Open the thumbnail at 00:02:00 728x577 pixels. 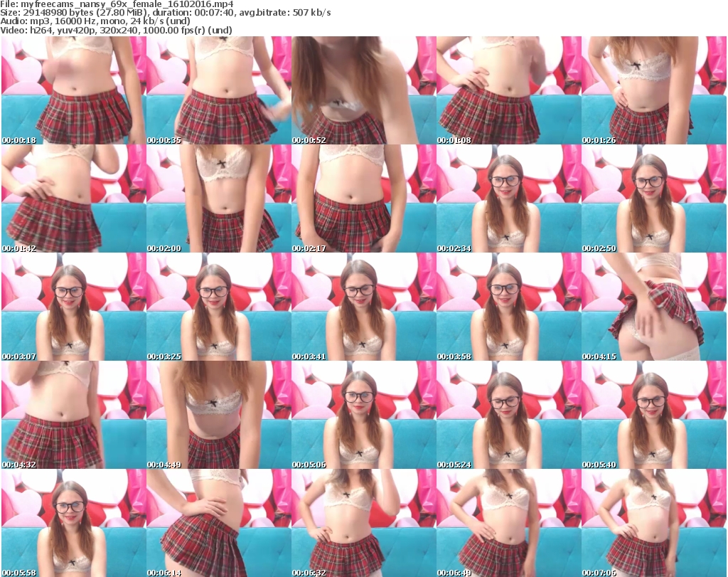[x=219, y=198]
